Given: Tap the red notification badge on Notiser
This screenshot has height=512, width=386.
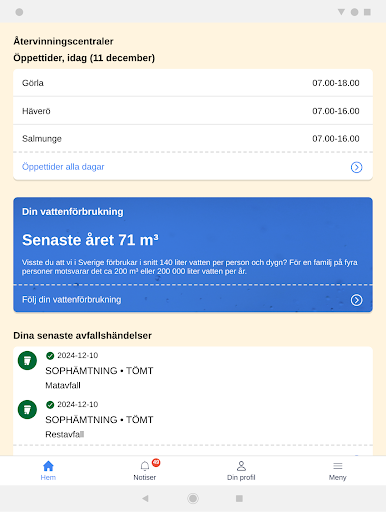Looking at the screenshot, I should click(156, 462).
